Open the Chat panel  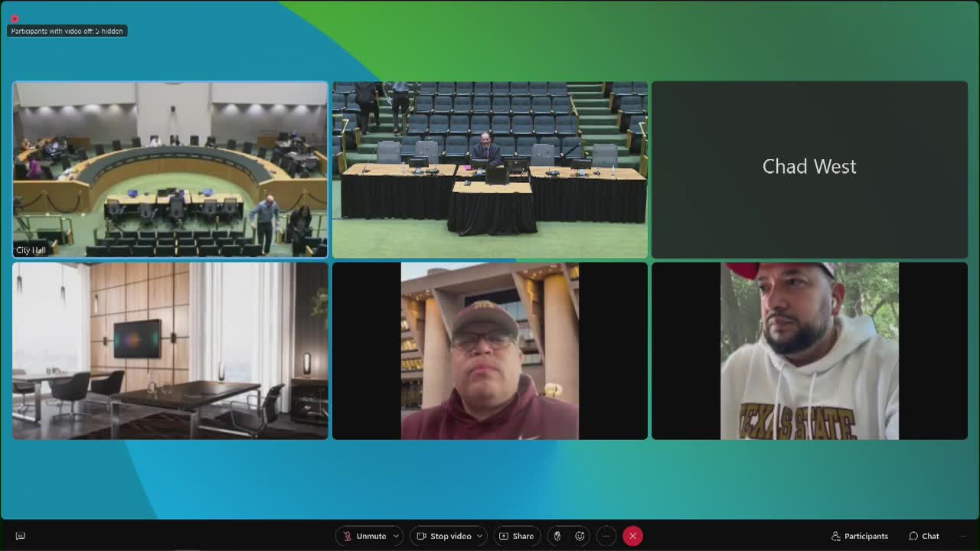[x=924, y=536]
